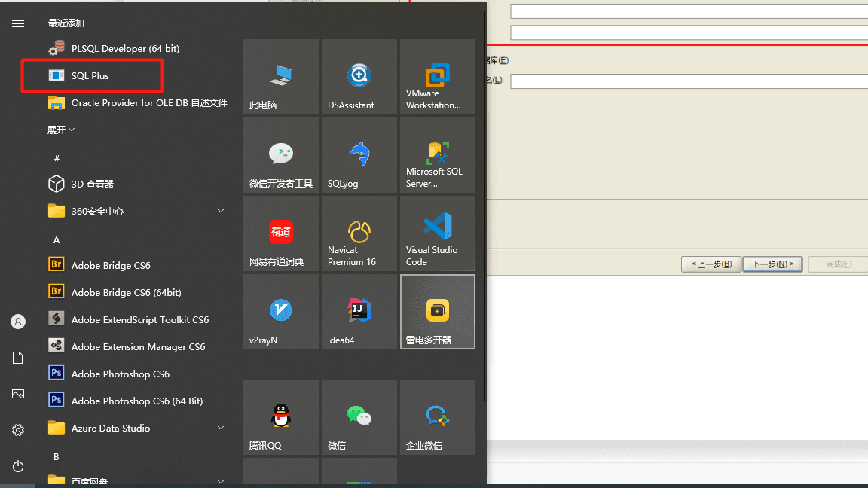Open idea64 tile
The image size is (868, 488).
359,312
